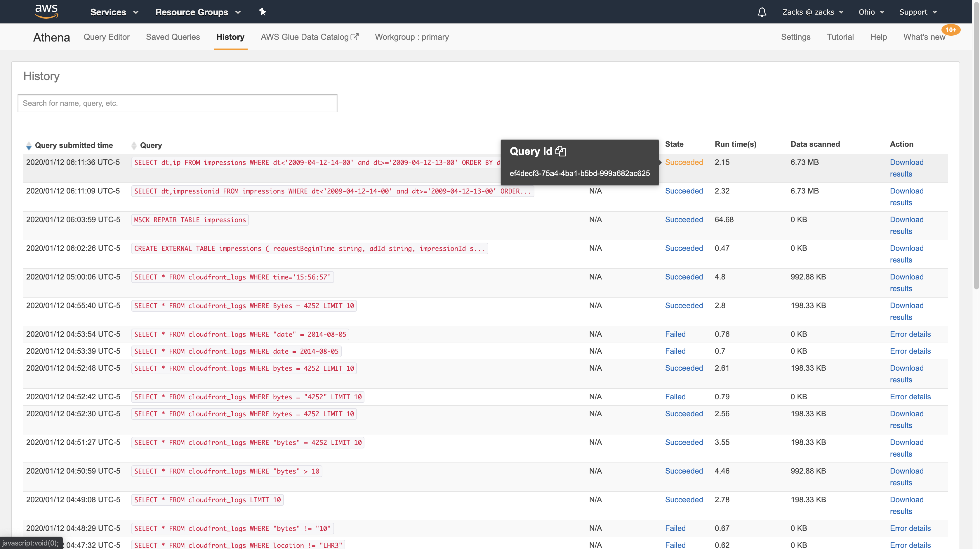
Task: Open the Ohio region dropdown
Action: point(871,12)
